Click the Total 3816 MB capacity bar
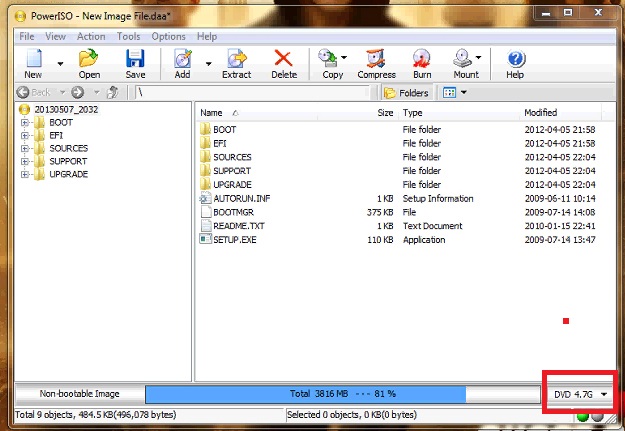 pyautogui.click(x=343, y=394)
